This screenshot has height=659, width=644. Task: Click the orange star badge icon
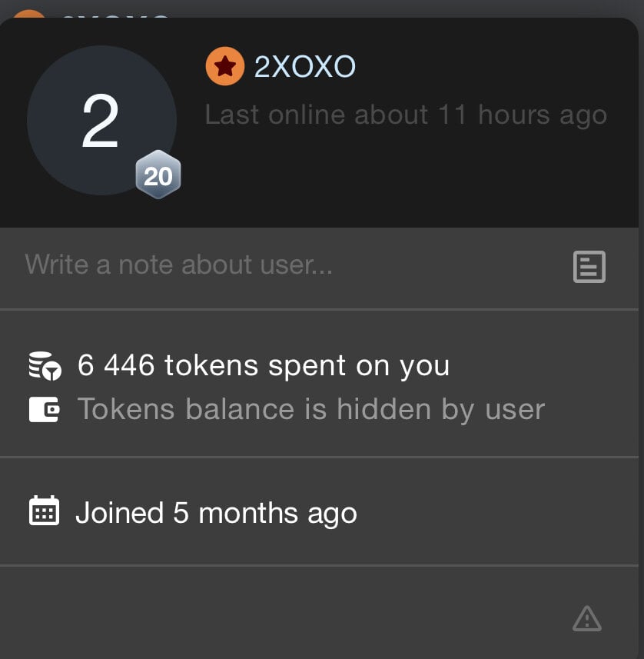click(224, 67)
